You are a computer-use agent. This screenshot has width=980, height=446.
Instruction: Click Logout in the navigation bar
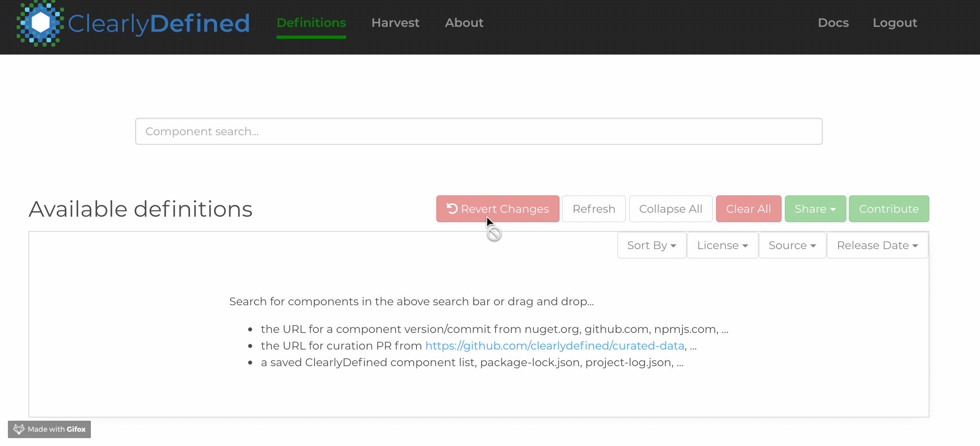(x=895, y=23)
